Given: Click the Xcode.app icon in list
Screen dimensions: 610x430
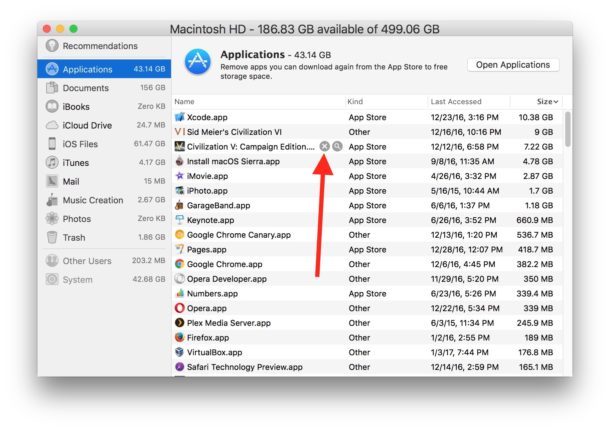Looking at the screenshot, I should 179,117.
